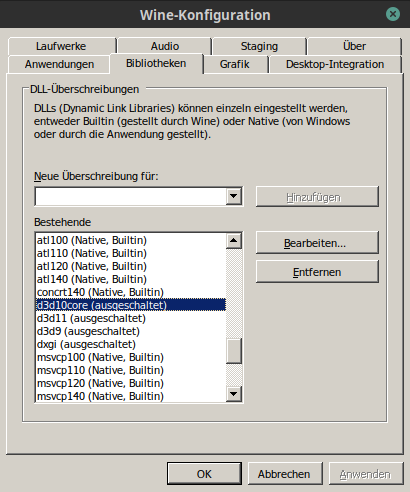Click the DLL list scroll-up arrow
Image resolution: width=410 pixels, height=492 pixels.
point(234,241)
